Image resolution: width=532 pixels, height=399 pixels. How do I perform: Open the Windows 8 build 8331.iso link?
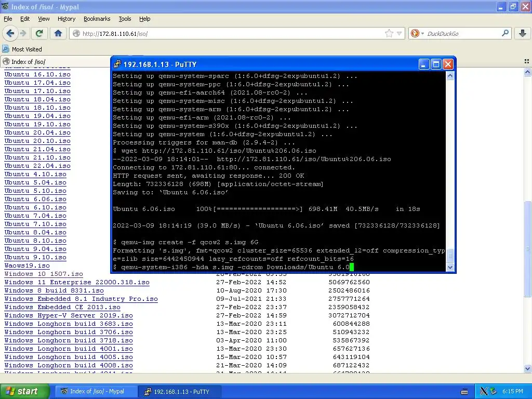(54, 290)
